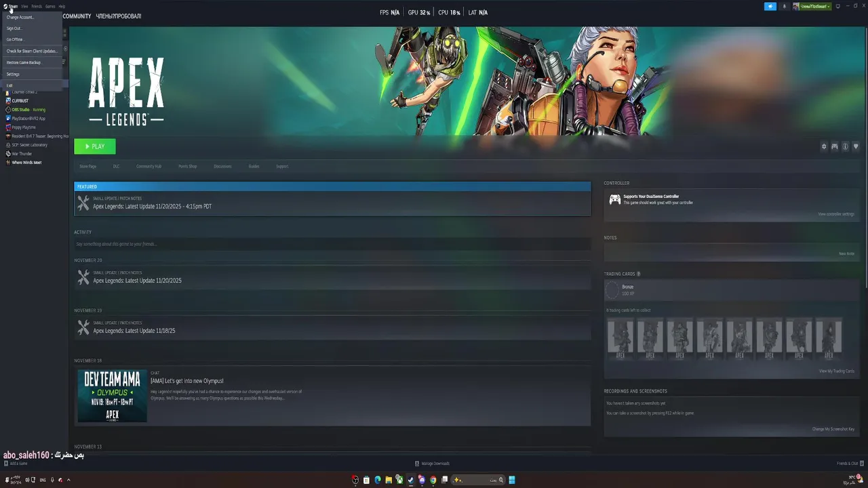This screenshot has height=488, width=868.
Task: Click the Bronze badge icon
Action: (612, 290)
